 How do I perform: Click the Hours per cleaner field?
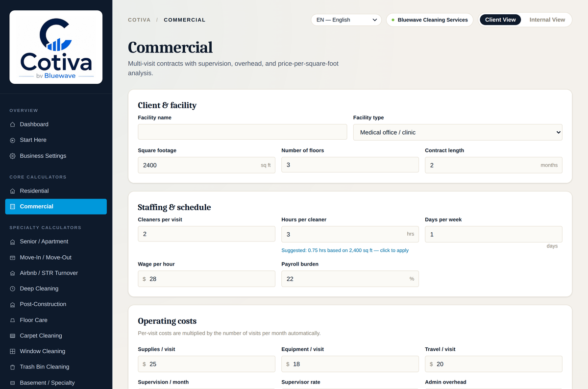tap(350, 234)
